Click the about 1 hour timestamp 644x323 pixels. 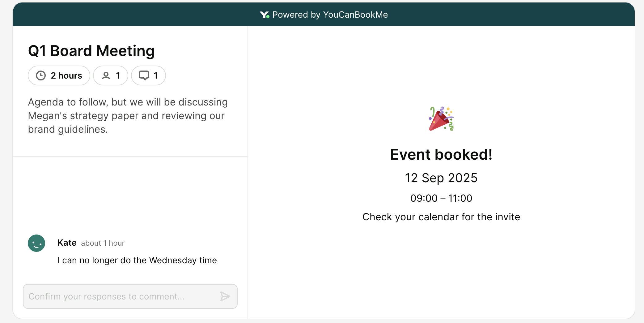pos(103,243)
